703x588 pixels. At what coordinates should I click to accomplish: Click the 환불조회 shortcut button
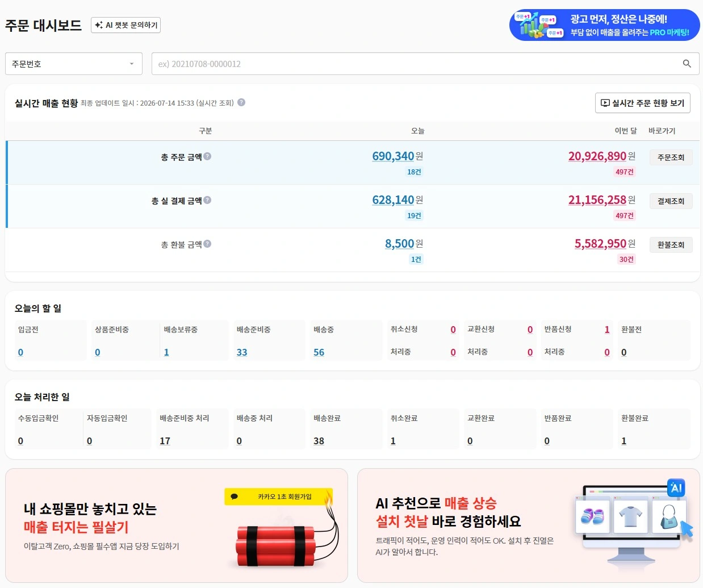tap(671, 245)
